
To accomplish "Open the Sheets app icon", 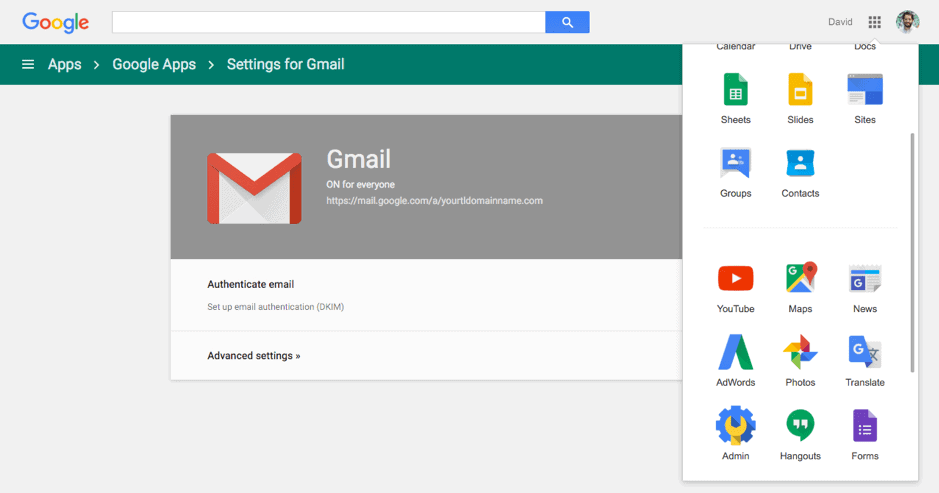I will (735, 91).
